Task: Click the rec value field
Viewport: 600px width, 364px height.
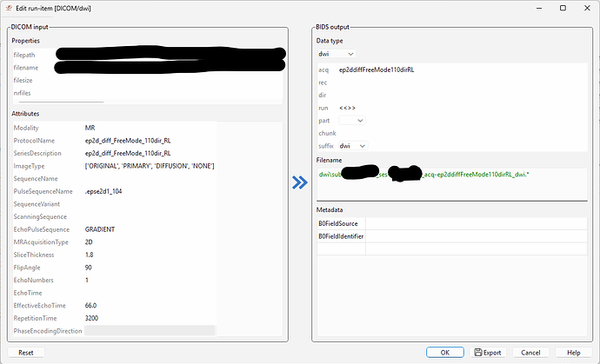Action: click(x=463, y=83)
